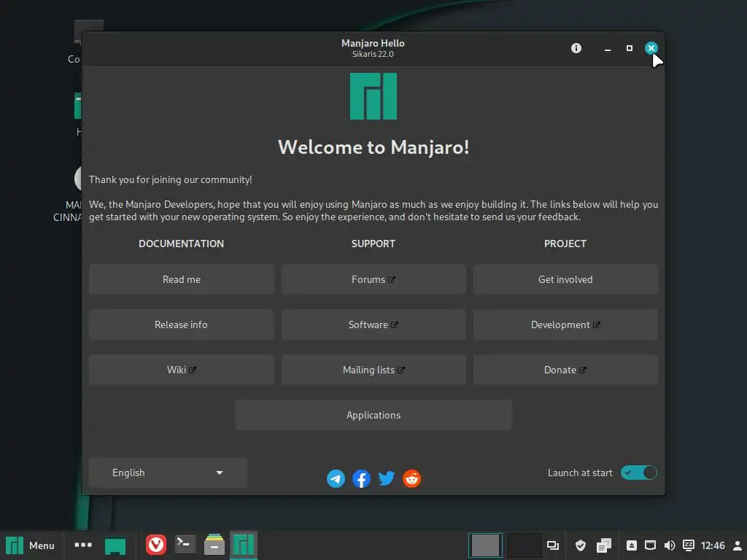The width and height of the screenshot is (747, 560).
Task: Open the Development project link
Action: [565, 324]
